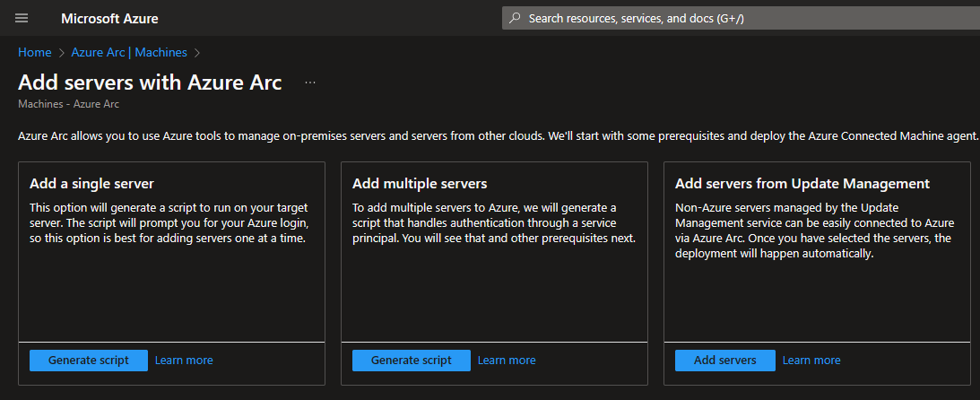The image size is (980, 400).
Task: Click the Machines - Azure Arc subtitle
Action: (x=69, y=104)
